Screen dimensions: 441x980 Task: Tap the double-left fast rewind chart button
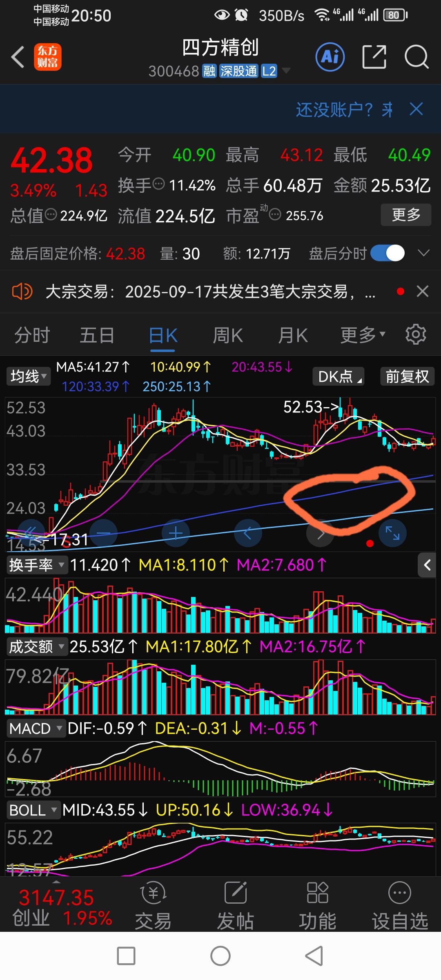click(x=31, y=533)
